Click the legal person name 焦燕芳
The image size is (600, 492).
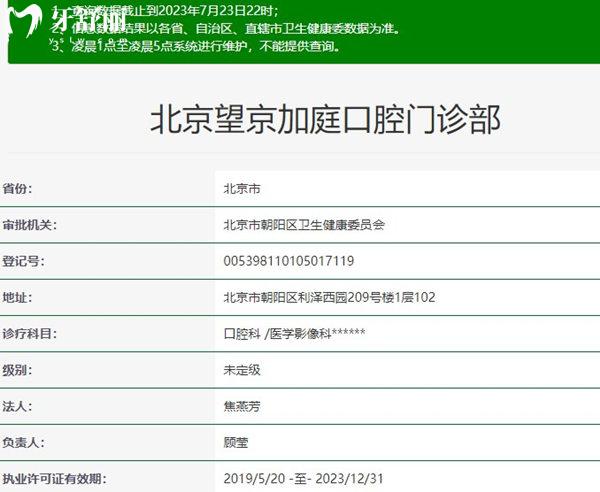pyautogui.click(x=242, y=406)
